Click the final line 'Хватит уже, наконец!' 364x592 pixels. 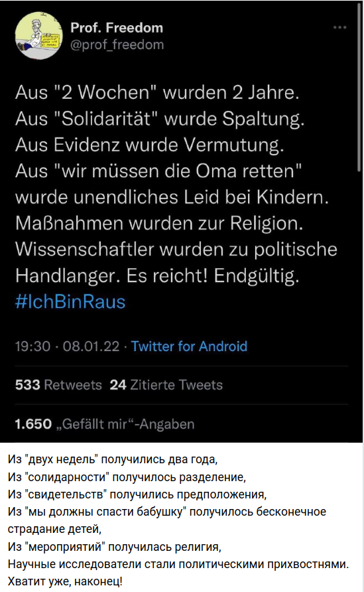pyautogui.click(x=65, y=581)
